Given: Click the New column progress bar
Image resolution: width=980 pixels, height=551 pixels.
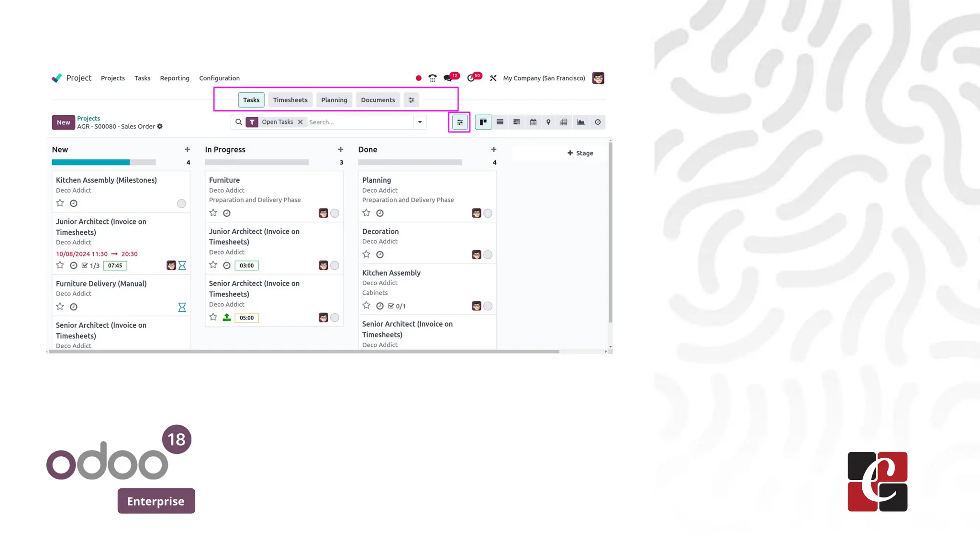Looking at the screenshot, I should coord(104,162).
